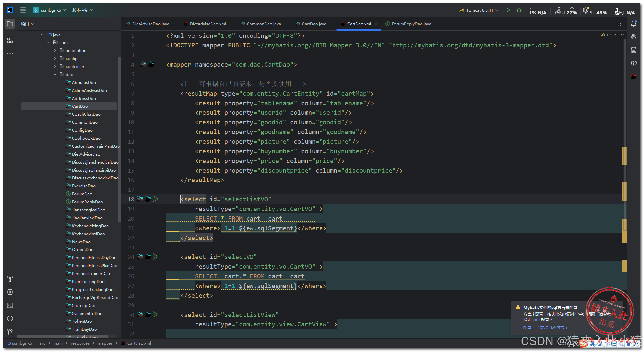Expand the controller package
644x352 pixels.
[55, 66]
